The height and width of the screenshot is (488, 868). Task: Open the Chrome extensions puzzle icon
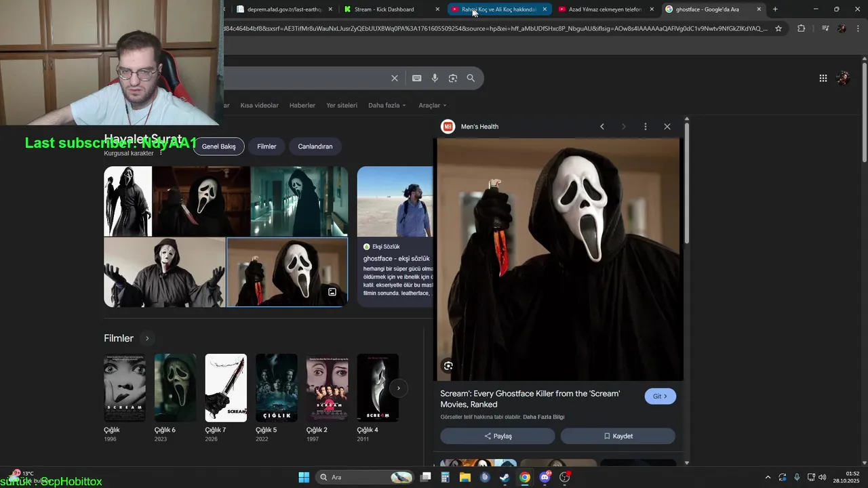801,28
